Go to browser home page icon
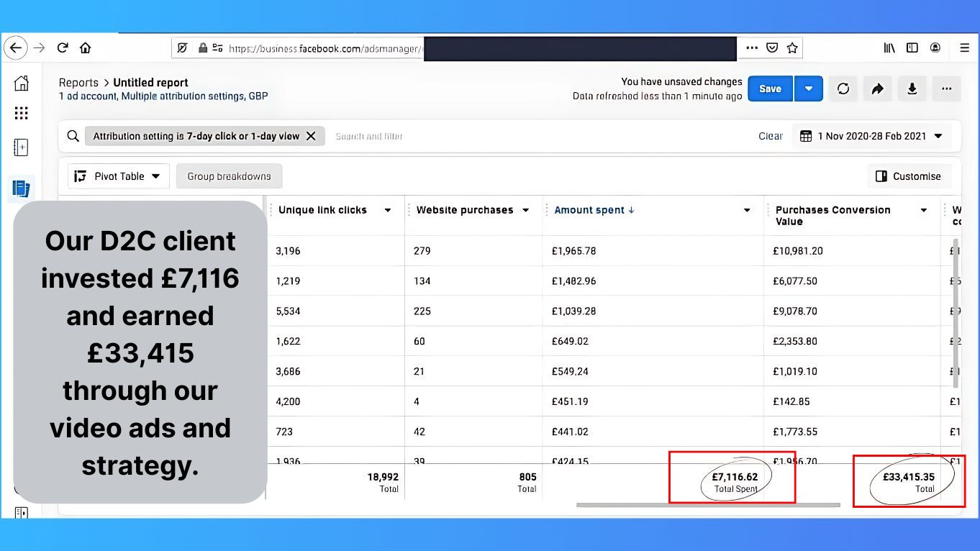This screenshot has width=980, height=551. [x=85, y=48]
